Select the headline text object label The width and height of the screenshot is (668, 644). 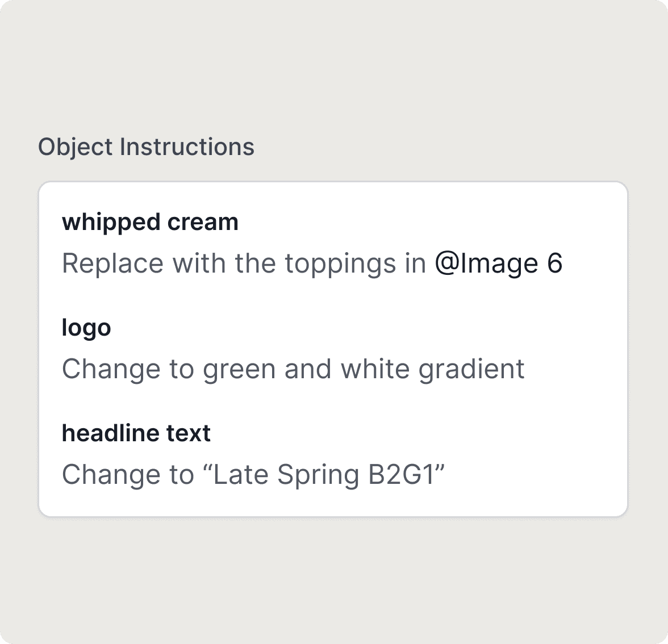click(136, 433)
